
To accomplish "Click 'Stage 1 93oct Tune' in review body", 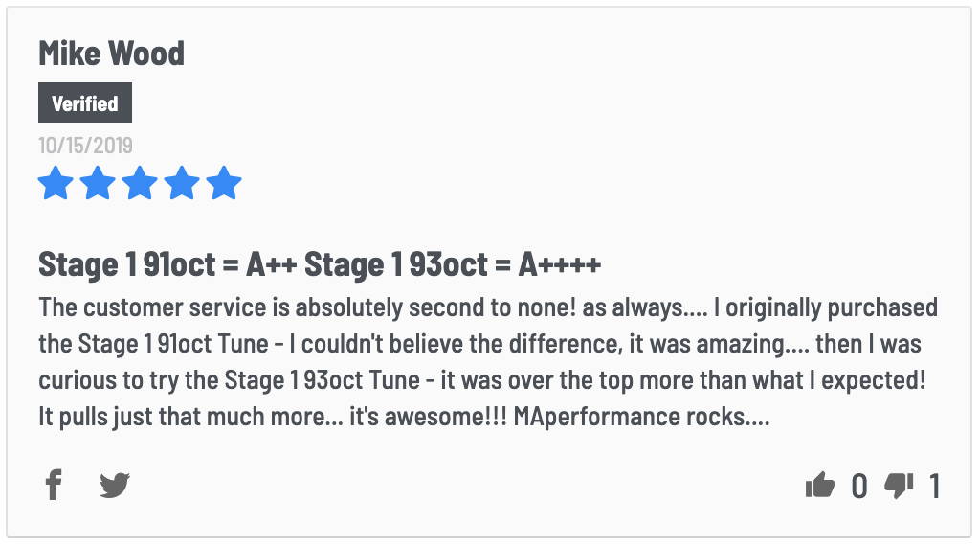I will click(x=322, y=380).
